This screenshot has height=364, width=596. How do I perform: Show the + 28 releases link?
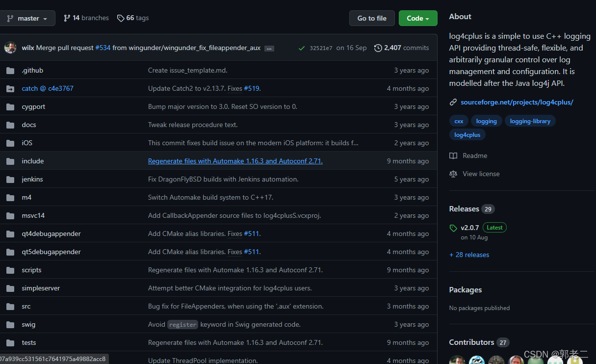[x=469, y=255]
